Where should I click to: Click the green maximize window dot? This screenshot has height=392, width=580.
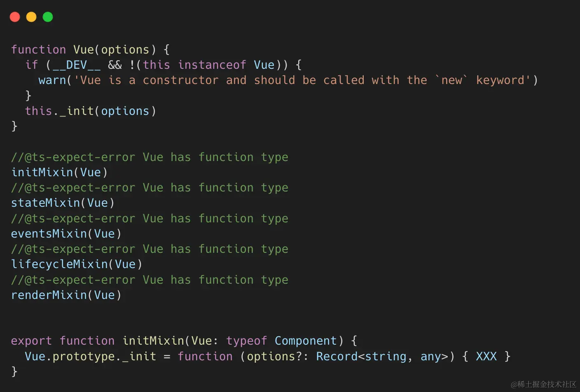coord(48,17)
